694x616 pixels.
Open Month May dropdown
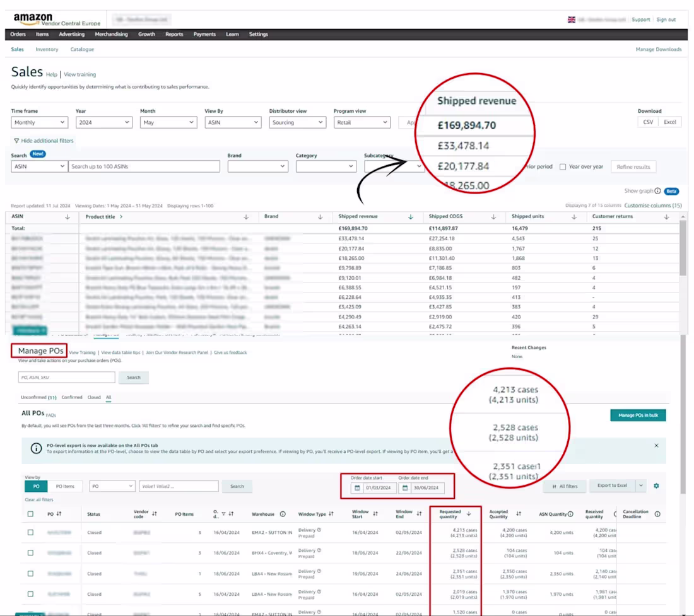[168, 122]
